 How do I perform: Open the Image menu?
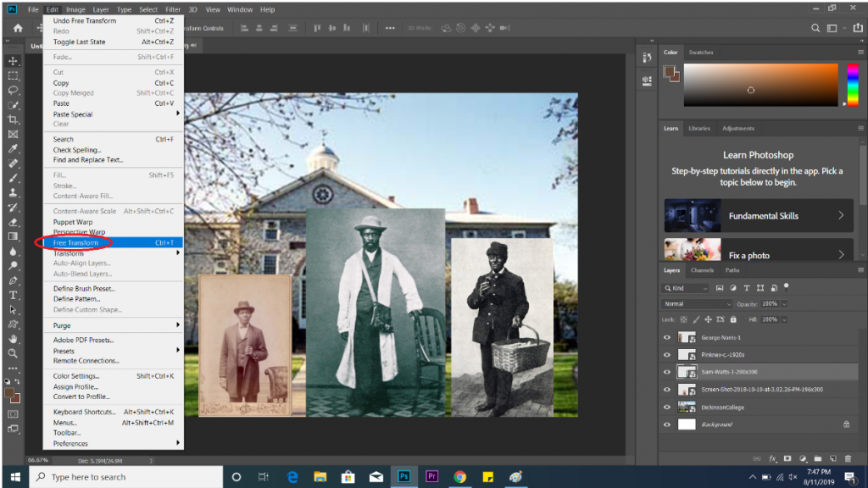coord(75,9)
